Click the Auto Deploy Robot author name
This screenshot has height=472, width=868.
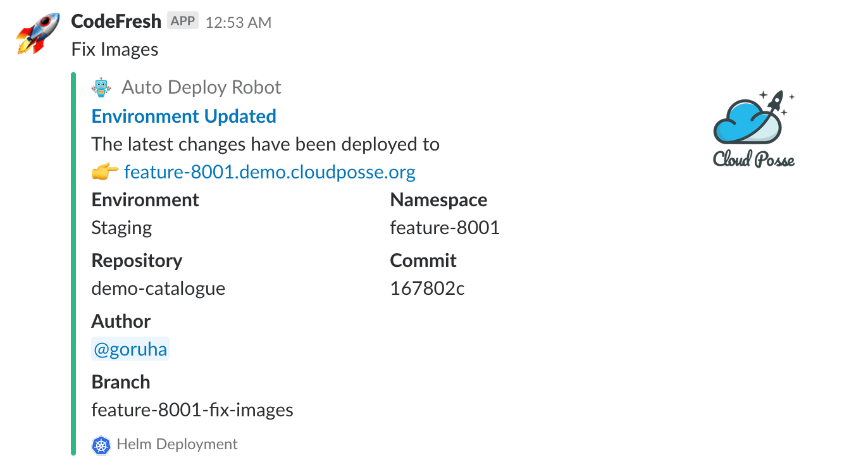click(201, 87)
